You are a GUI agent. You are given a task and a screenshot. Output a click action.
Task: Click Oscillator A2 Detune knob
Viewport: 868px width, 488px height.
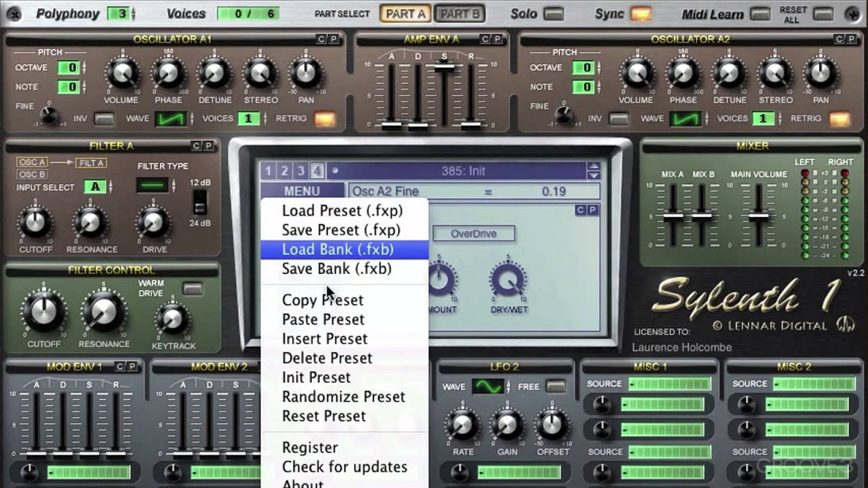pyautogui.click(x=729, y=73)
